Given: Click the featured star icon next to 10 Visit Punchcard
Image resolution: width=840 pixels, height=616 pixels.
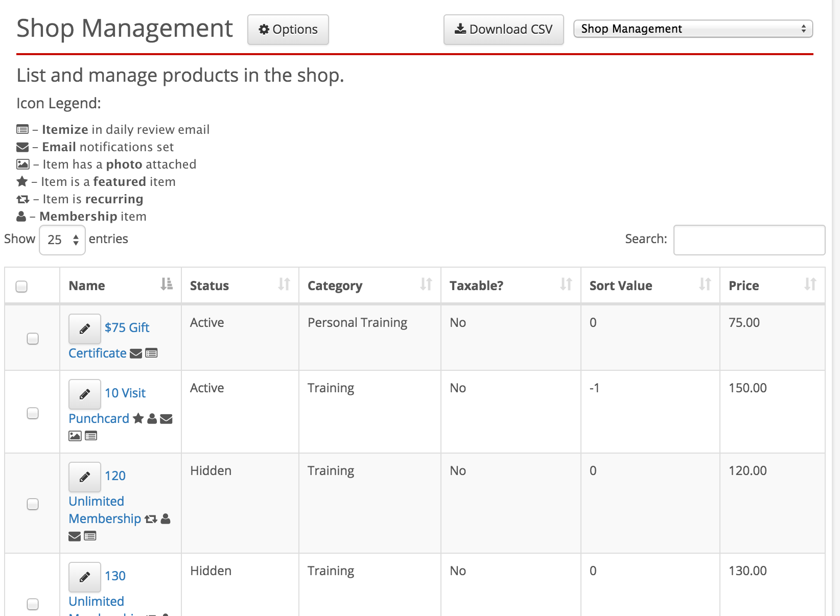Looking at the screenshot, I should click(137, 419).
